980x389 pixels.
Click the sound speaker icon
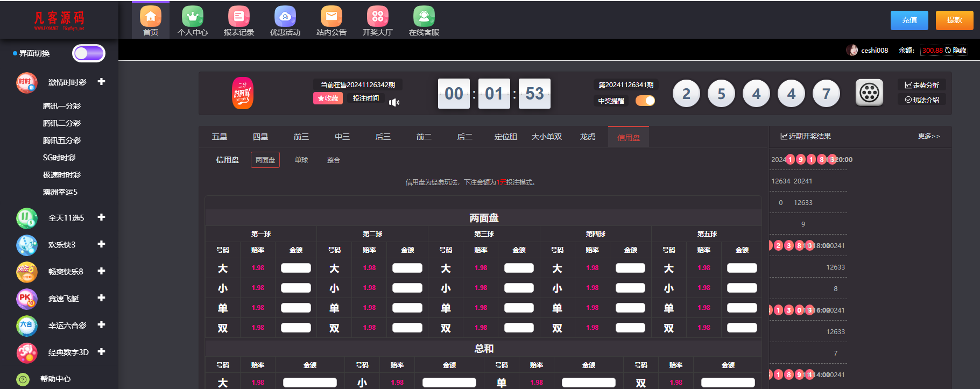[394, 102]
